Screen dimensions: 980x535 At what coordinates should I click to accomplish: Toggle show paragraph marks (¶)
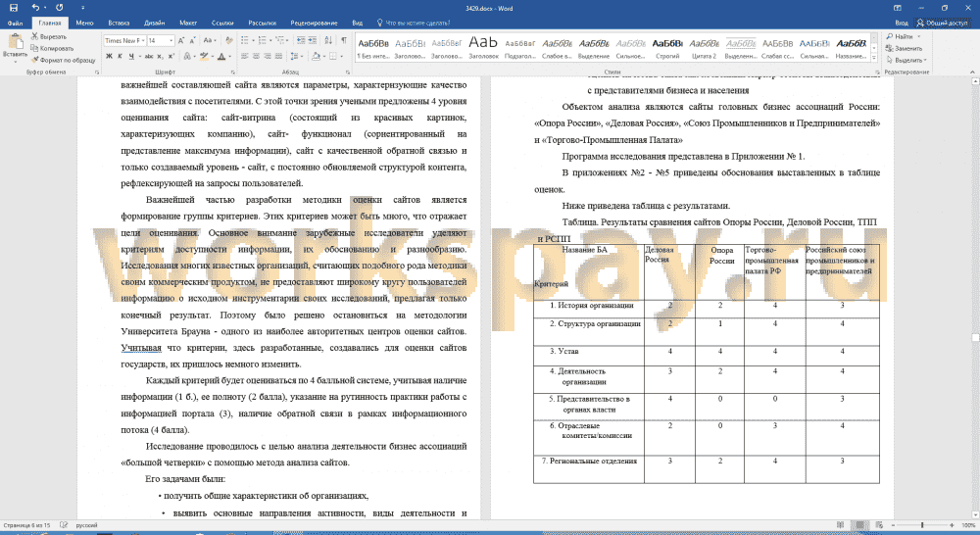point(344,40)
